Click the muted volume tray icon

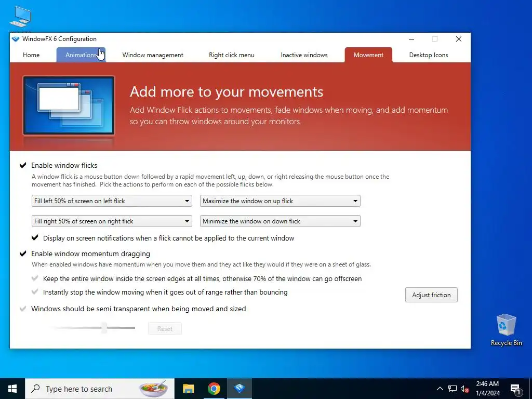pos(464,389)
